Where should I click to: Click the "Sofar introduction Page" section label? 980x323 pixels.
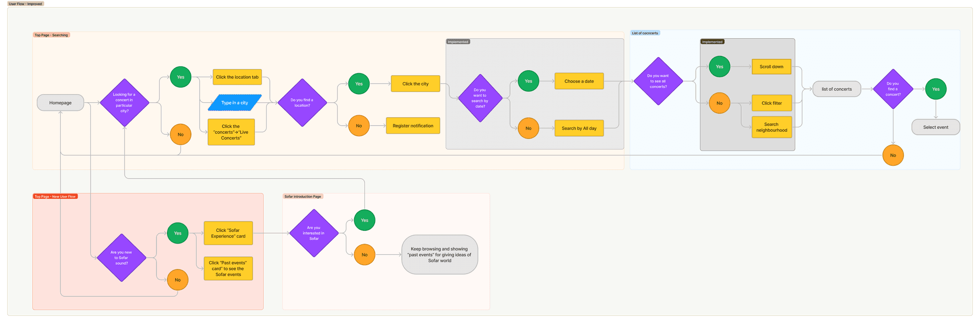[303, 196]
